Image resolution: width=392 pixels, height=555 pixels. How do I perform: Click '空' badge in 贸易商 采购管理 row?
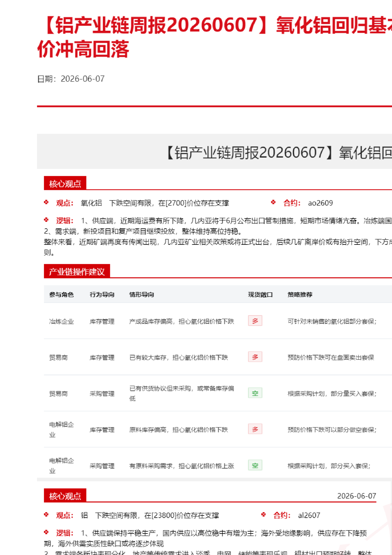coord(255,393)
